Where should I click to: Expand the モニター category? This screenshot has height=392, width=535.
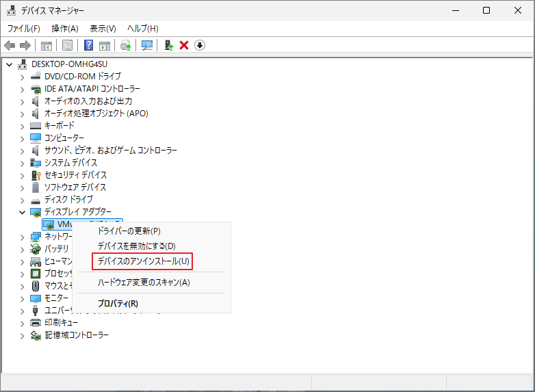click(x=22, y=299)
